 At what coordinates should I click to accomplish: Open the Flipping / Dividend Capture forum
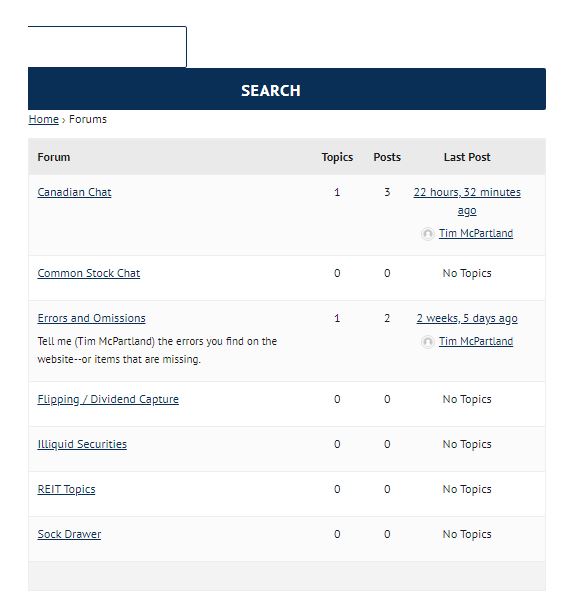tap(108, 399)
